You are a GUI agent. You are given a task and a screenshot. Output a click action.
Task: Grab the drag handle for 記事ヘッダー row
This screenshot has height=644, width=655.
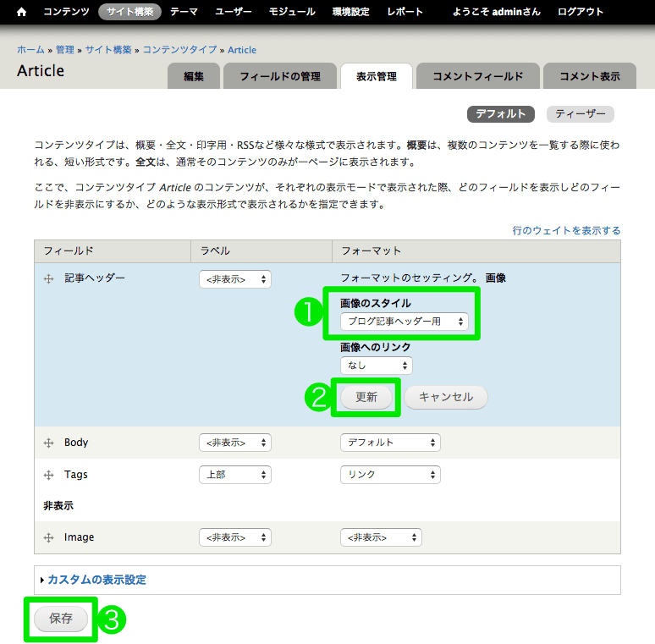[48, 278]
